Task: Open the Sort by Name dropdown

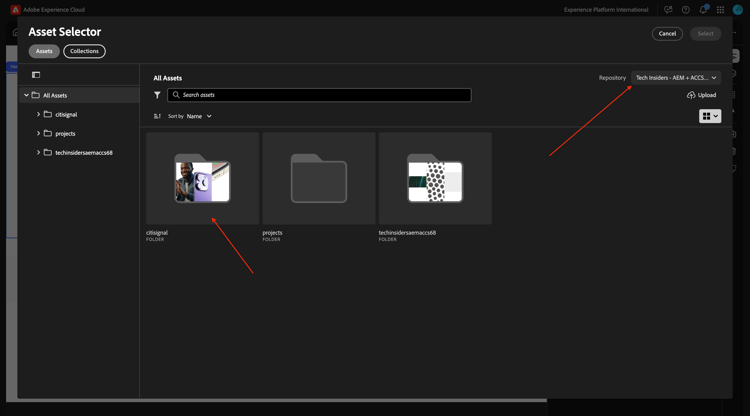Action: click(199, 116)
